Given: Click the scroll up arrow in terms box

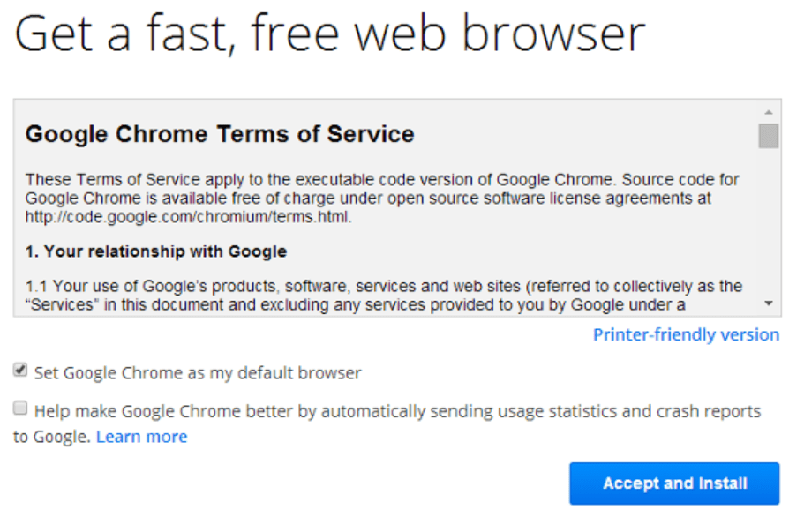Looking at the screenshot, I should coord(768,113).
